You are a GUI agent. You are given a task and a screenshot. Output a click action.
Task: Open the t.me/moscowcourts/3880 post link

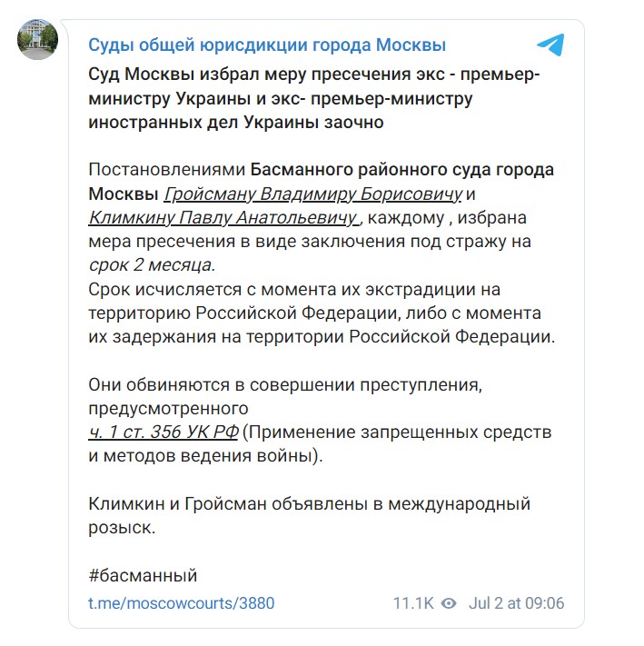tap(181, 603)
